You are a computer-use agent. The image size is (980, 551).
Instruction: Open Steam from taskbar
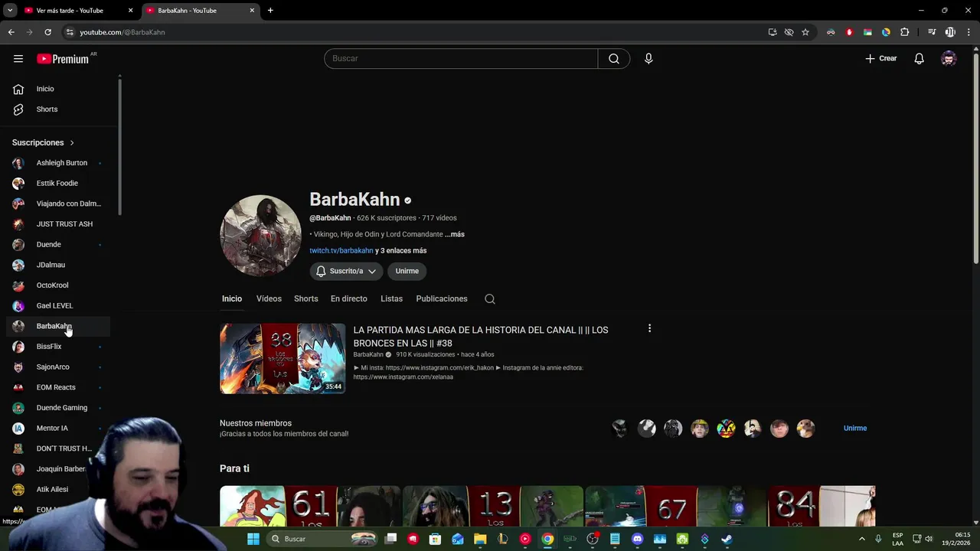coord(727,539)
